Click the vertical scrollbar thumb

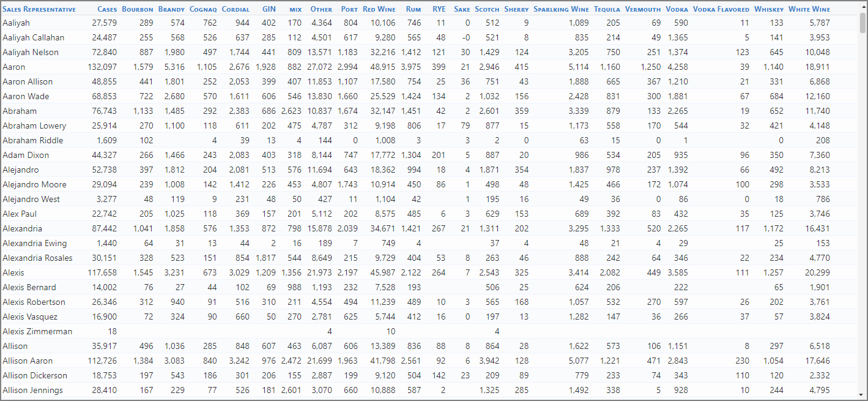[x=862, y=23]
